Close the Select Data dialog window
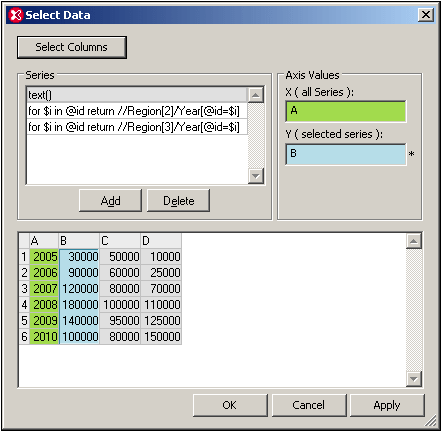442x432 pixels. (x=426, y=15)
